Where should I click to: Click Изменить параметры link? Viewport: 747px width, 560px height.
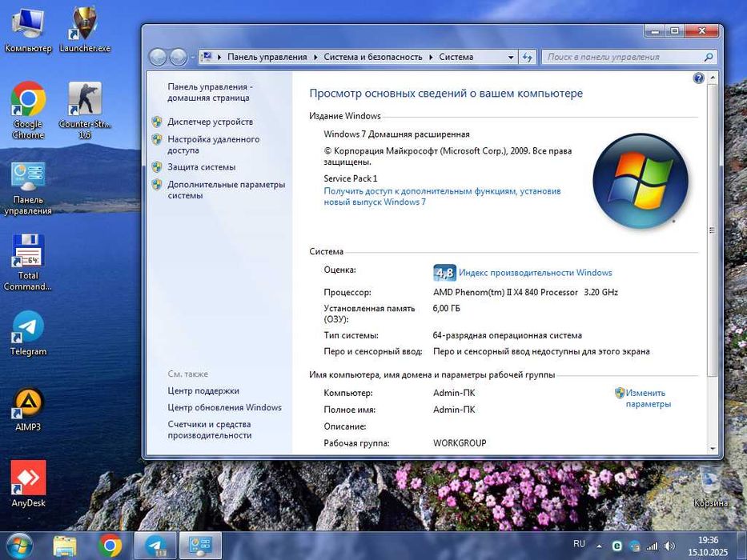point(648,398)
